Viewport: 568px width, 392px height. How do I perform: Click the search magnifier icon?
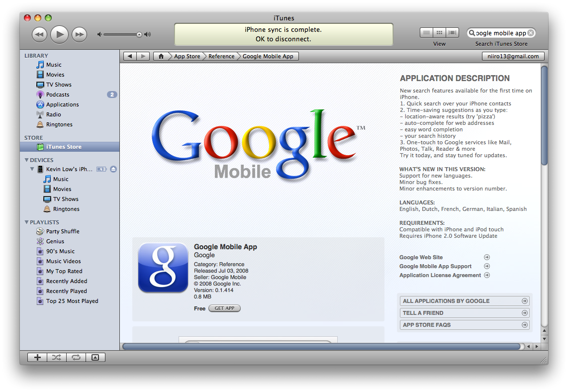(472, 33)
